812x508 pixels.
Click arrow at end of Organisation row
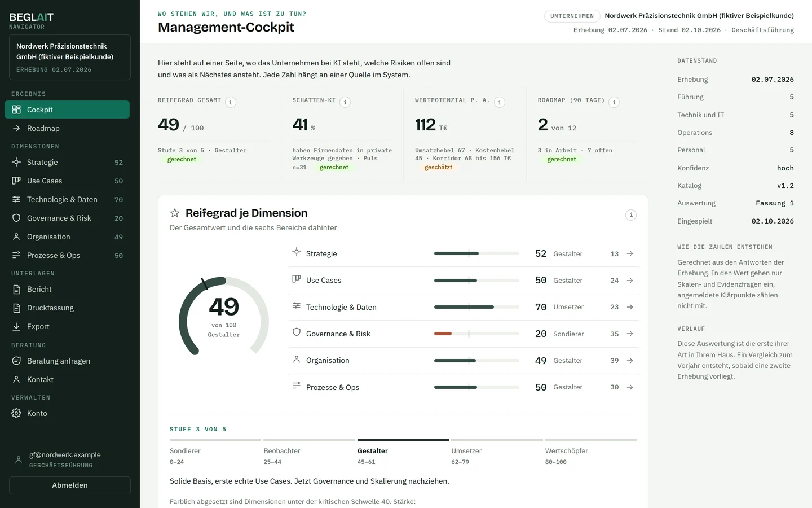point(630,361)
